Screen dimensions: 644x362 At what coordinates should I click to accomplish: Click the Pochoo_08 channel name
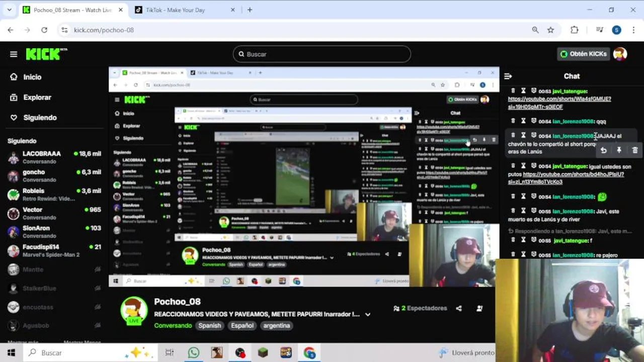click(177, 302)
